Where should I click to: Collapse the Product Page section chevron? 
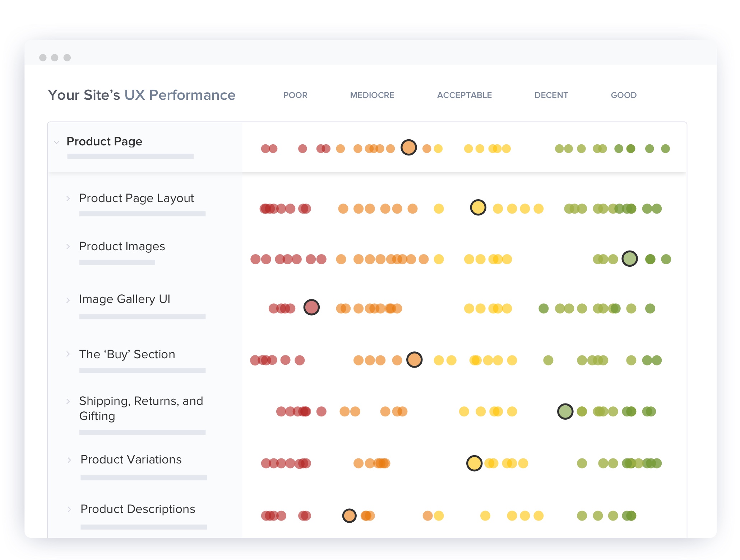[56, 142]
